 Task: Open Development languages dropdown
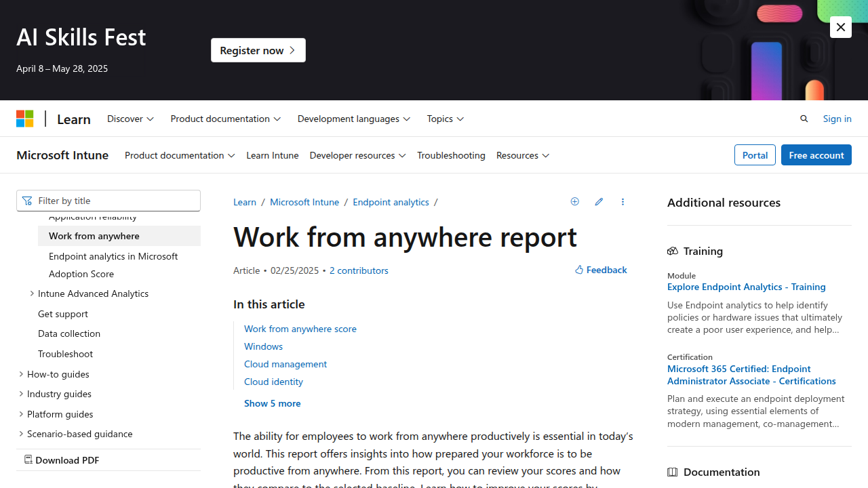[353, 119]
